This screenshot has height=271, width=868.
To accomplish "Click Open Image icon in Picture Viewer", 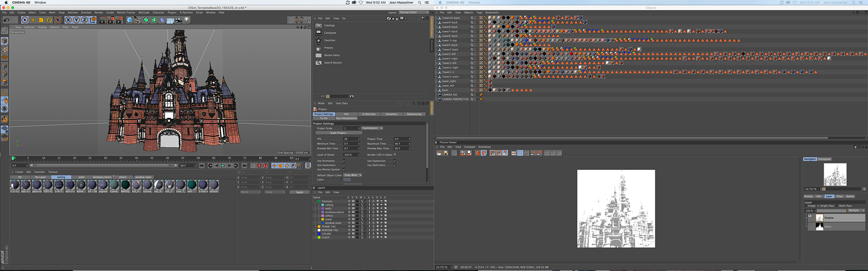I will coord(439,153).
